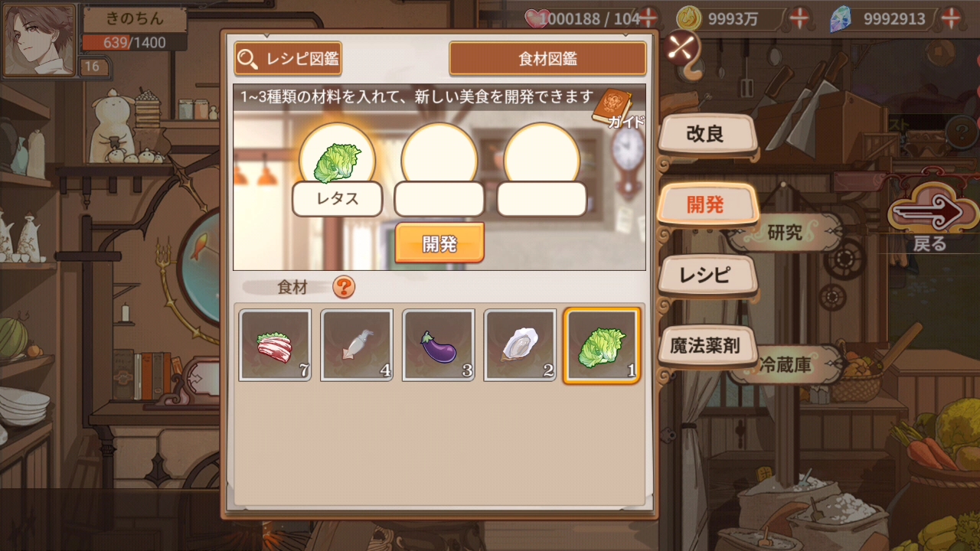
Task: Switch to the 魔法薬剤 tab
Action: pos(707,345)
